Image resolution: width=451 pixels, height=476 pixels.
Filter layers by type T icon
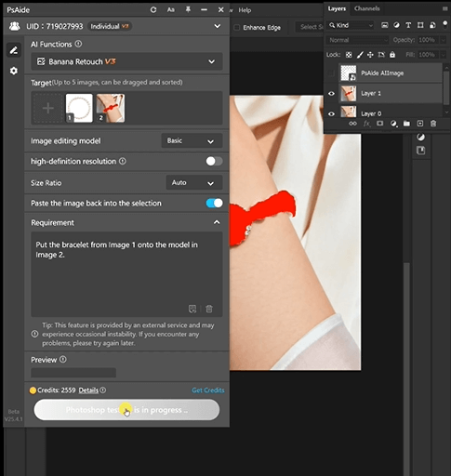click(x=408, y=25)
